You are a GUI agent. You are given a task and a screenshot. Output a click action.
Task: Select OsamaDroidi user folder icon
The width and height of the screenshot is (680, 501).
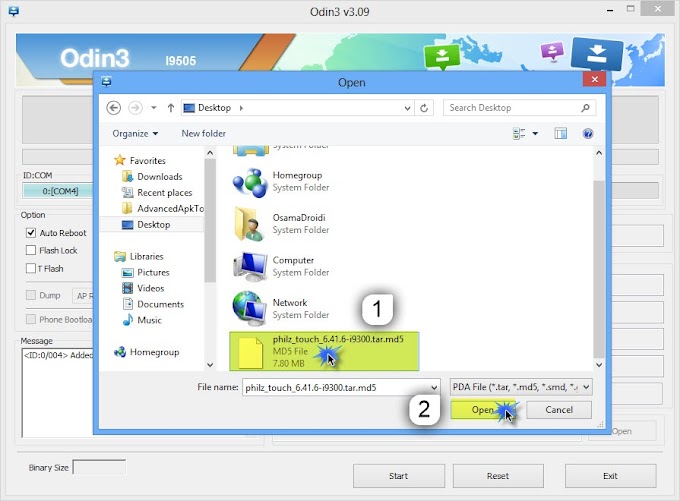click(250, 224)
